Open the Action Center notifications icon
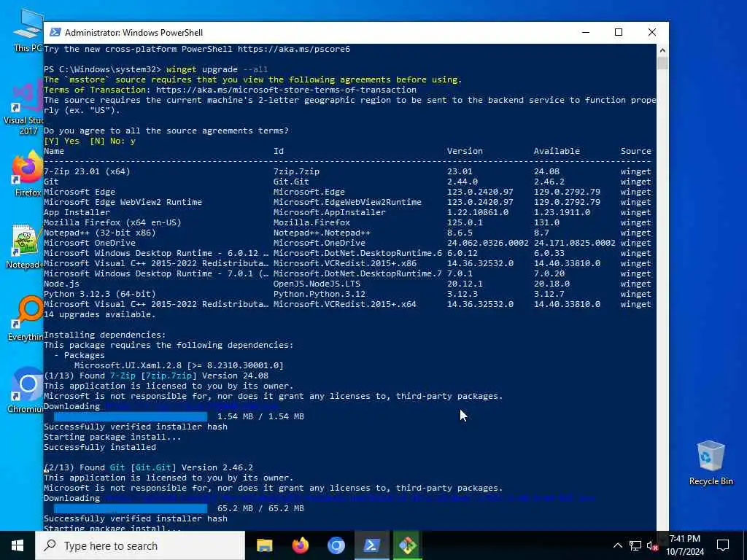 point(723,545)
